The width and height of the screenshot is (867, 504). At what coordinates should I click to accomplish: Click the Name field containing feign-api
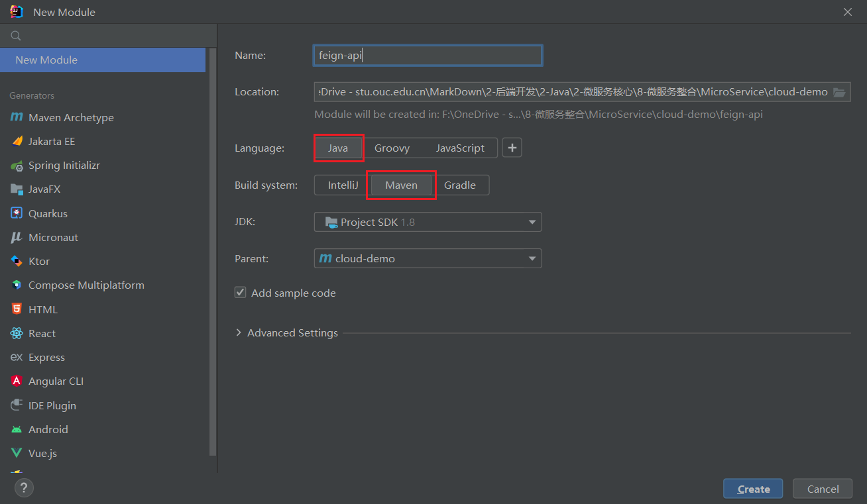428,56
